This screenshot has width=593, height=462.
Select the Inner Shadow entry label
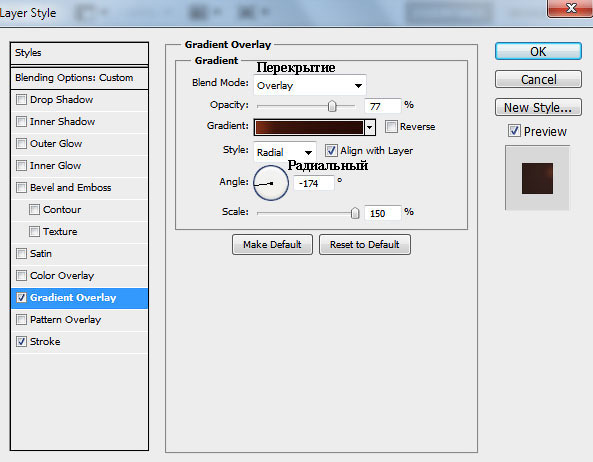pos(62,122)
